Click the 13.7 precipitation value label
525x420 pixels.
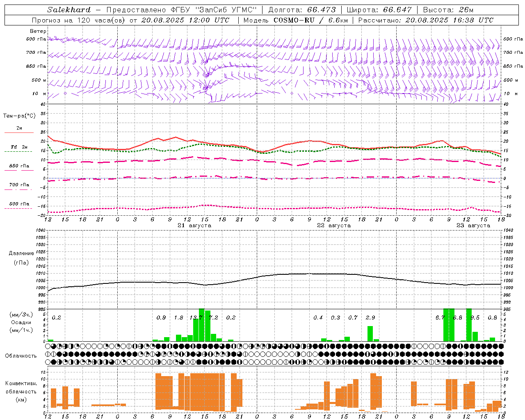tap(196, 317)
